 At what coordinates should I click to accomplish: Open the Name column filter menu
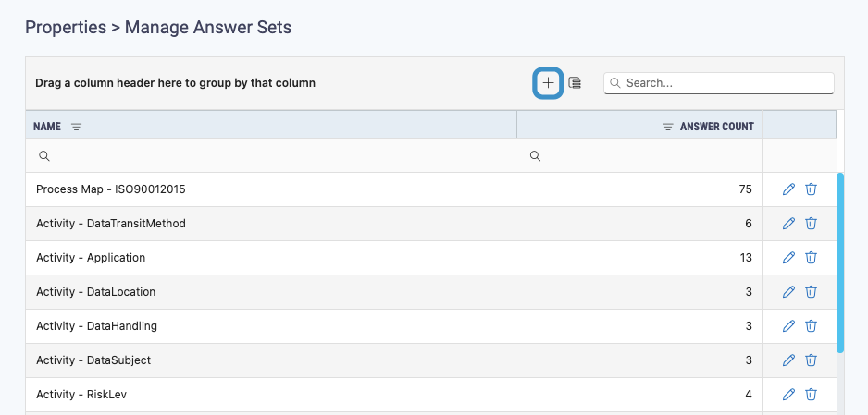pos(77,128)
